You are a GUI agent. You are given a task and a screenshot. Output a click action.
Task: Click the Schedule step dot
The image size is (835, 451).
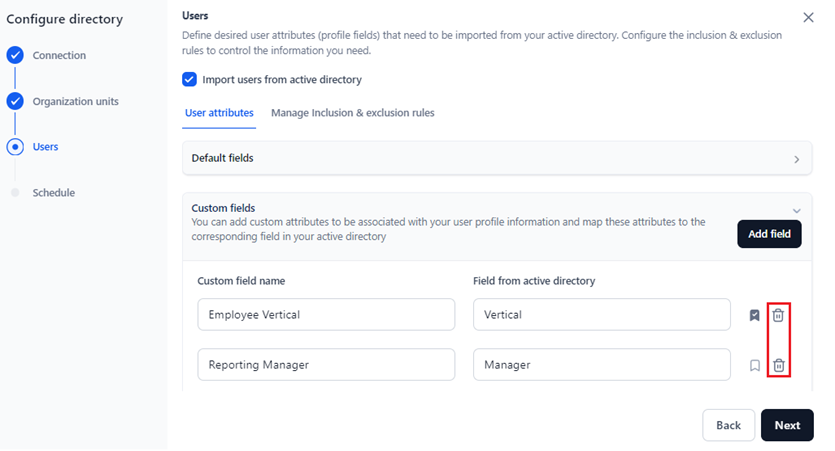point(15,193)
